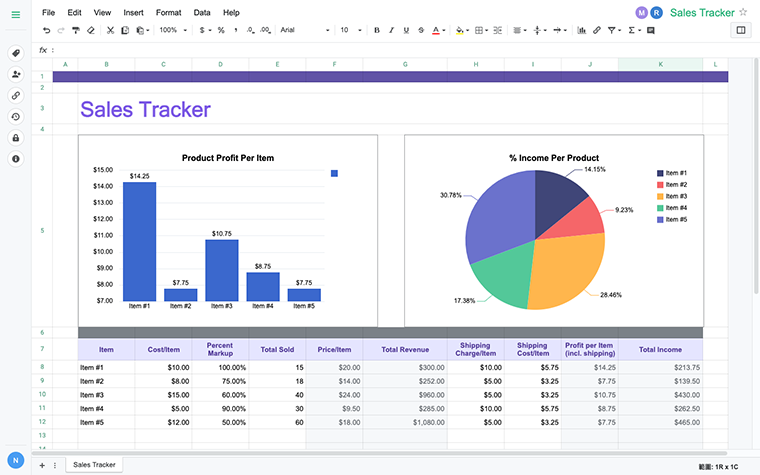Toggle italic text style
Viewport: 760px width, 475px height.
[391, 31]
